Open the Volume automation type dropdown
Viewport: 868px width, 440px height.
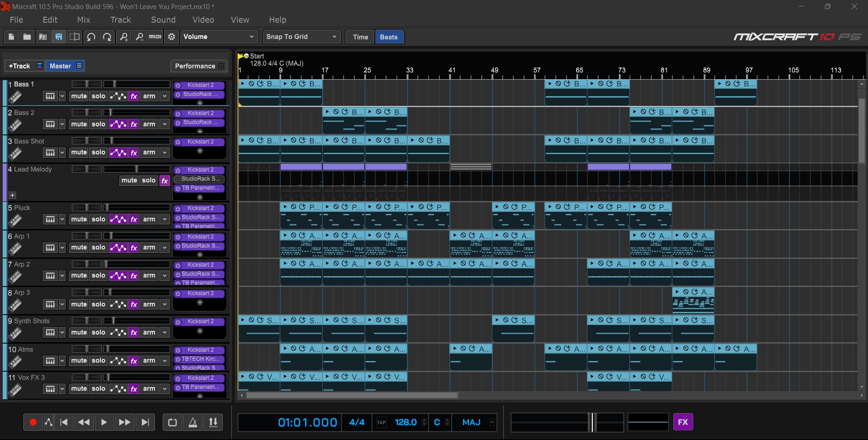click(x=219, y=37)
